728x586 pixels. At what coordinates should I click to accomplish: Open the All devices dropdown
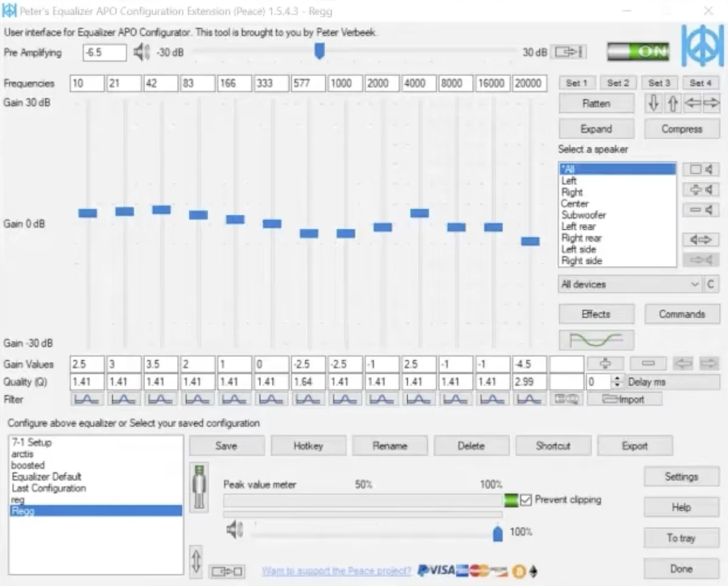[x=630, y=284]
